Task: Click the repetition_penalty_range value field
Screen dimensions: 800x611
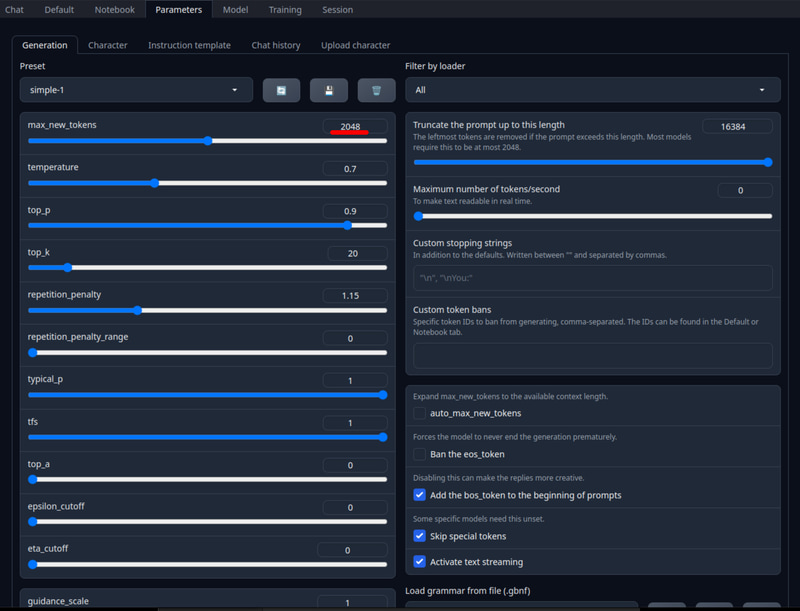Action: [x=355, y=338]
